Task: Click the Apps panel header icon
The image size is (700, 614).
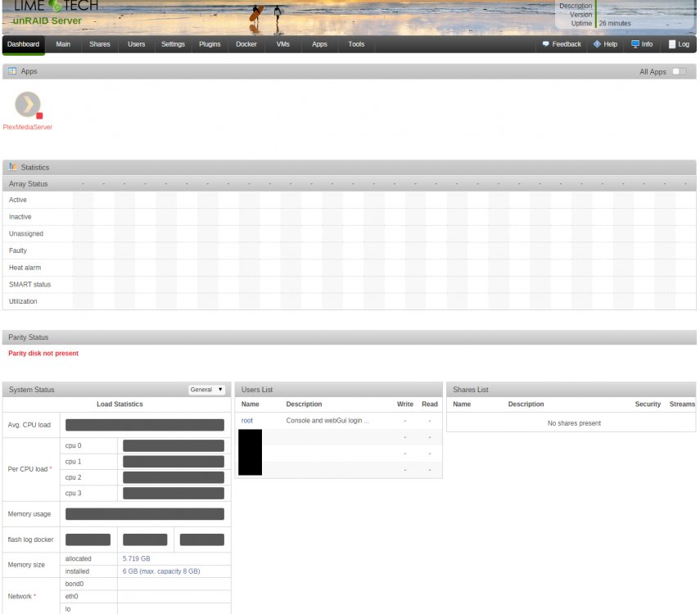Action: (x=12, y=71)
